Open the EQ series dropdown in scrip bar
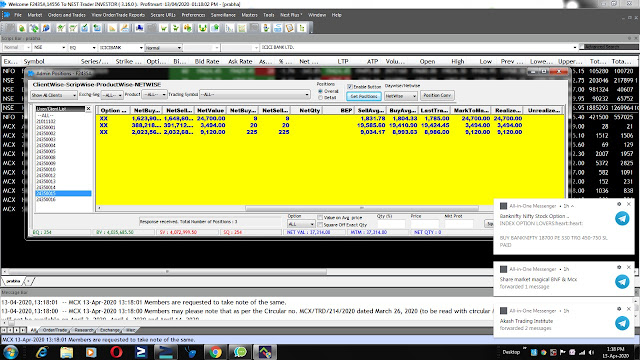Screen dimensions: 640x360 tap(82, 48)
